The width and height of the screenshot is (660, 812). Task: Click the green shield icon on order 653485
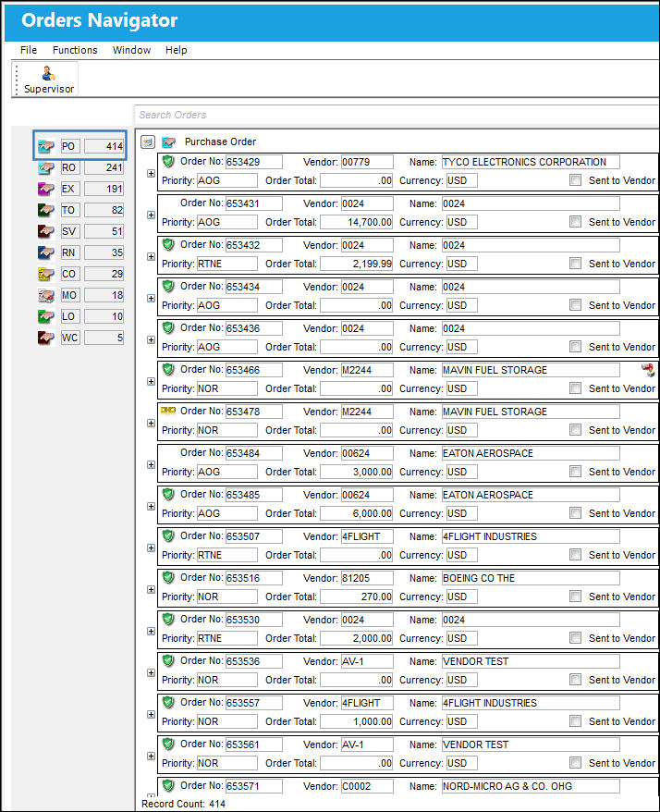pos(168,494)
